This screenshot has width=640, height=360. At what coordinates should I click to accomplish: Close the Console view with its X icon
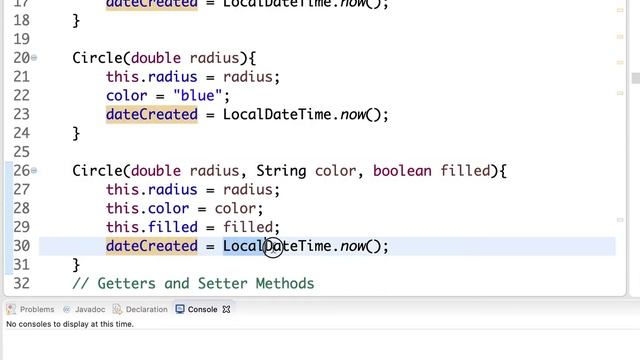click(226, 309)
